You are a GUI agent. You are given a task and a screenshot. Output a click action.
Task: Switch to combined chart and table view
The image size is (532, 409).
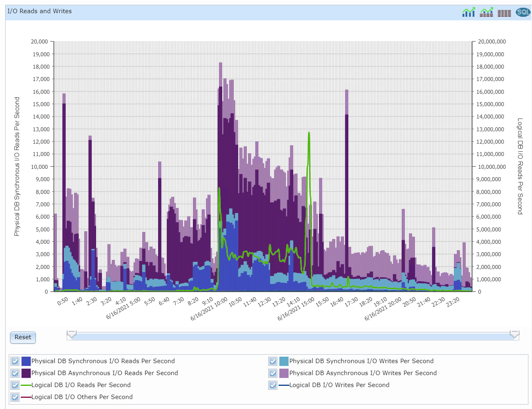(x=486, y=12)
